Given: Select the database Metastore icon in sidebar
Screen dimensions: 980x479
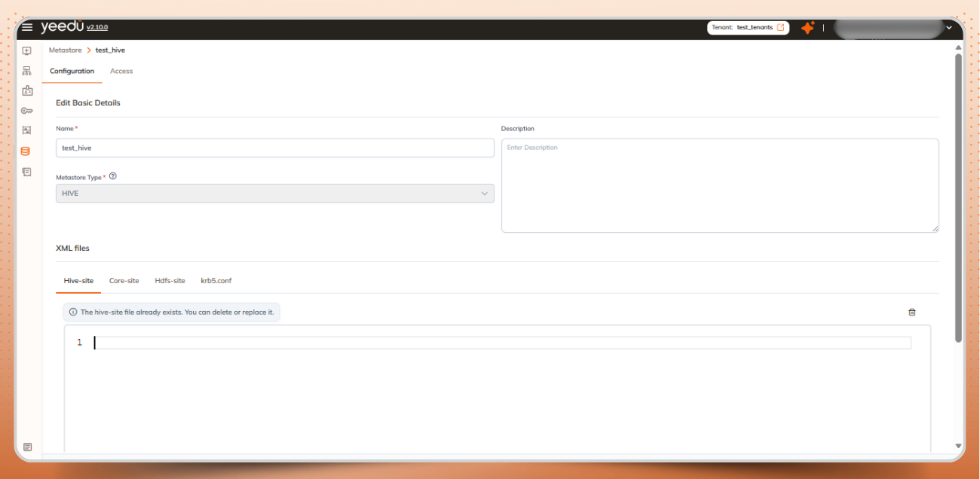Looking at the screenshot, I should 26,150.
